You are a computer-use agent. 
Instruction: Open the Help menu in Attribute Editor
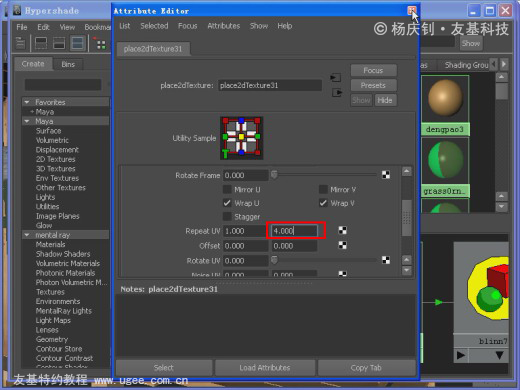(x=285, y=26)
